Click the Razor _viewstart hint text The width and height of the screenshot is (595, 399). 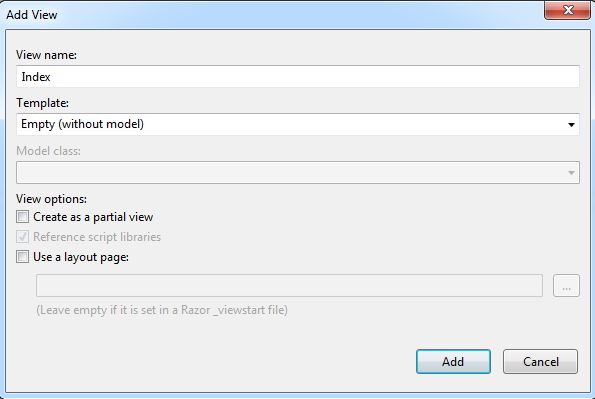(x=162, y=310)
